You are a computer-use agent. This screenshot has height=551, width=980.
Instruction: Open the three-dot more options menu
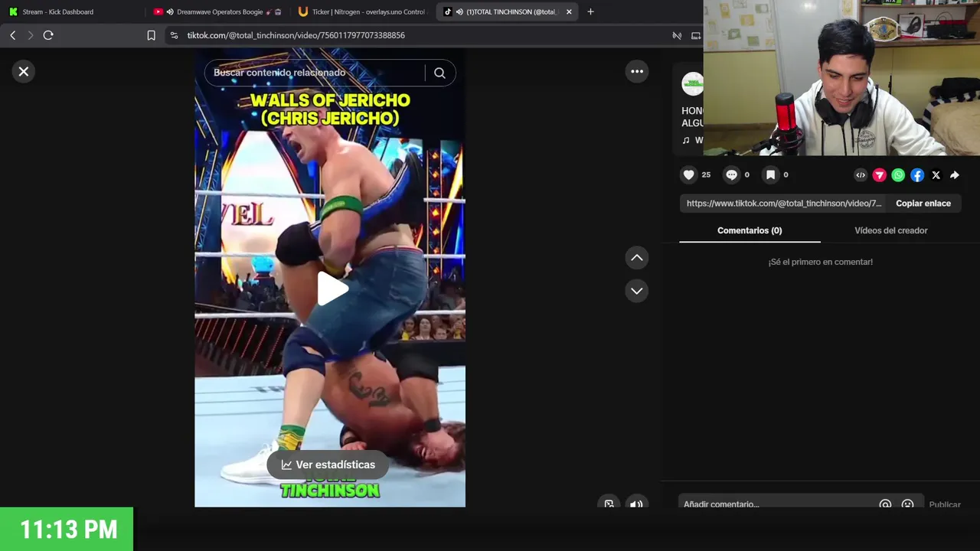[x=637, y=71]
